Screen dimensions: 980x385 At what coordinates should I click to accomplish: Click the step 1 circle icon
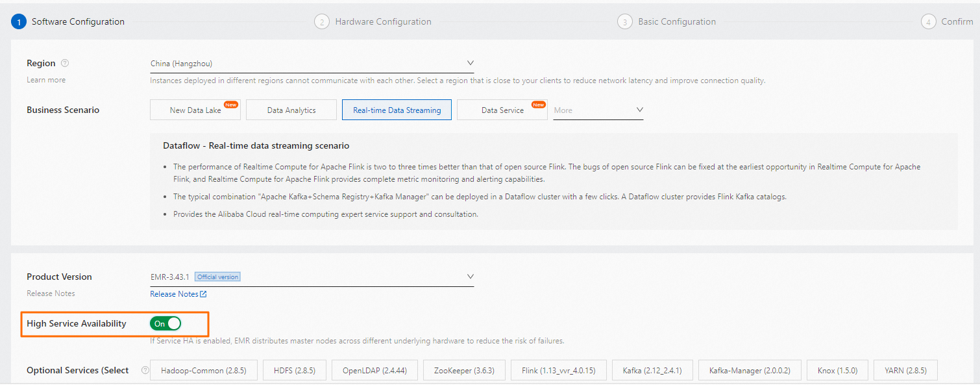(x=19, y=21)
